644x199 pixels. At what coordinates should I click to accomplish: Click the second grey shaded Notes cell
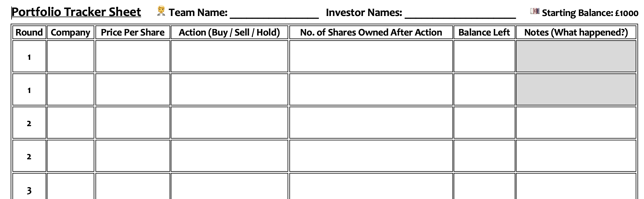pyautogui.click(x=576, y=89)
